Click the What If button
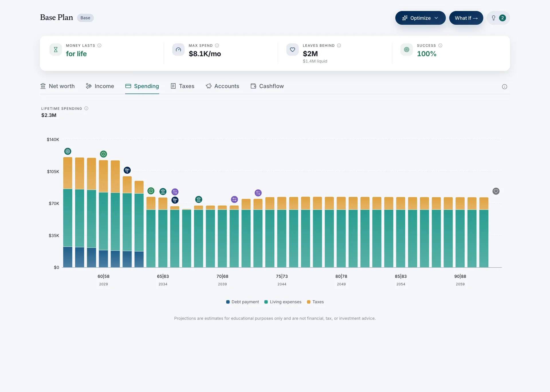The image size is (550, 392). point(466,18)
